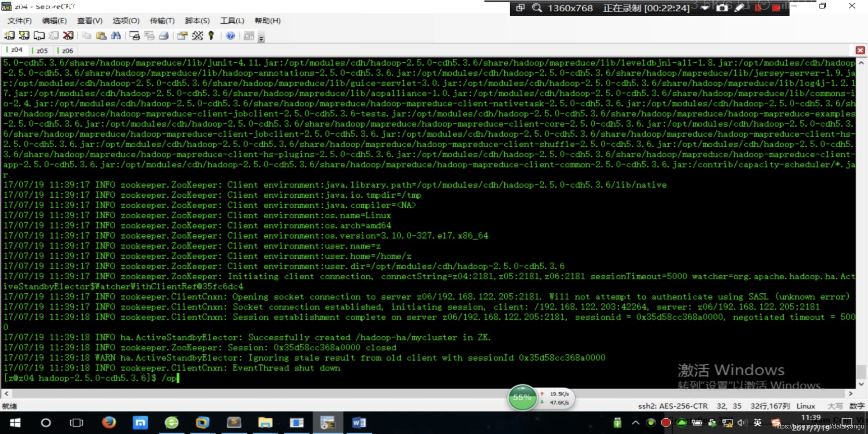Open the 帮助(H) menu
Viewport: 868px width, 434px height.
267,20
